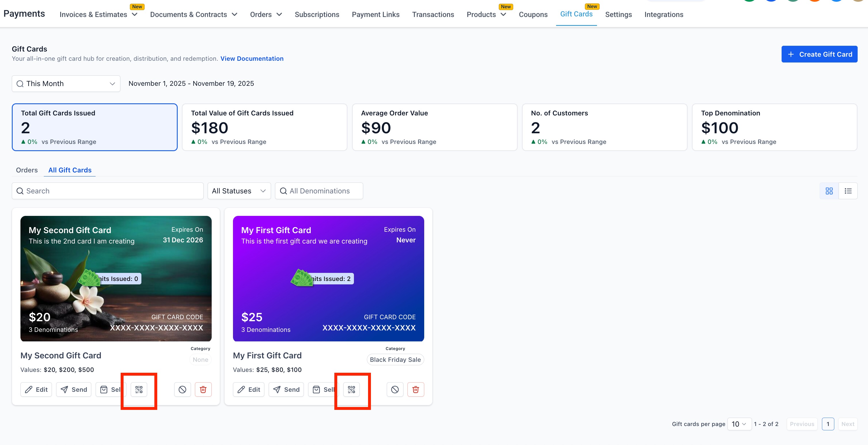Screen dimensions: 868x445
Task: Deactivate My Second Gift Card with ban icon
Action: tap(182, 389)
